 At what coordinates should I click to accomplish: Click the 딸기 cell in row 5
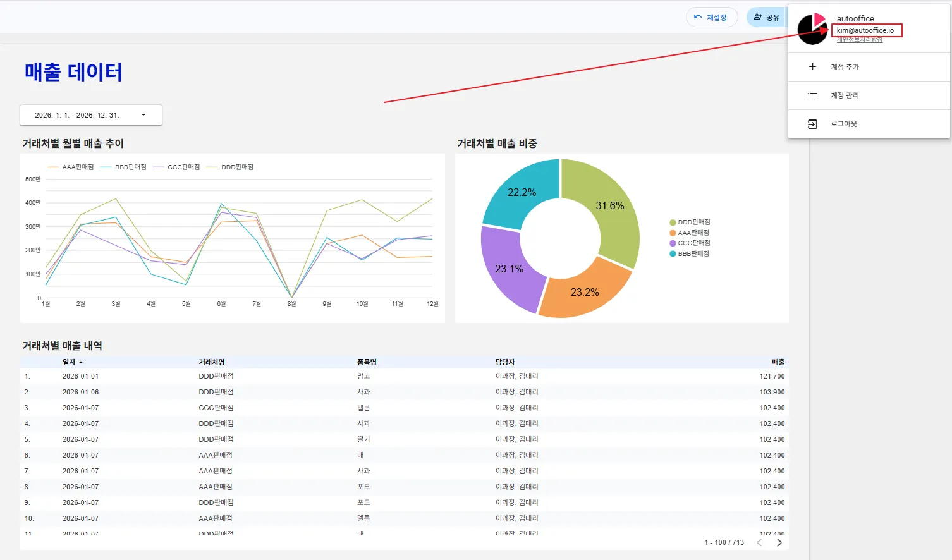point(363,439)
